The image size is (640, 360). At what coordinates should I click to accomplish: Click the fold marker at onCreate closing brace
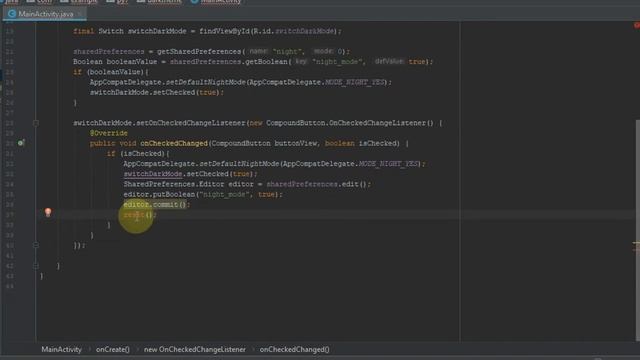tap(36, 266)
